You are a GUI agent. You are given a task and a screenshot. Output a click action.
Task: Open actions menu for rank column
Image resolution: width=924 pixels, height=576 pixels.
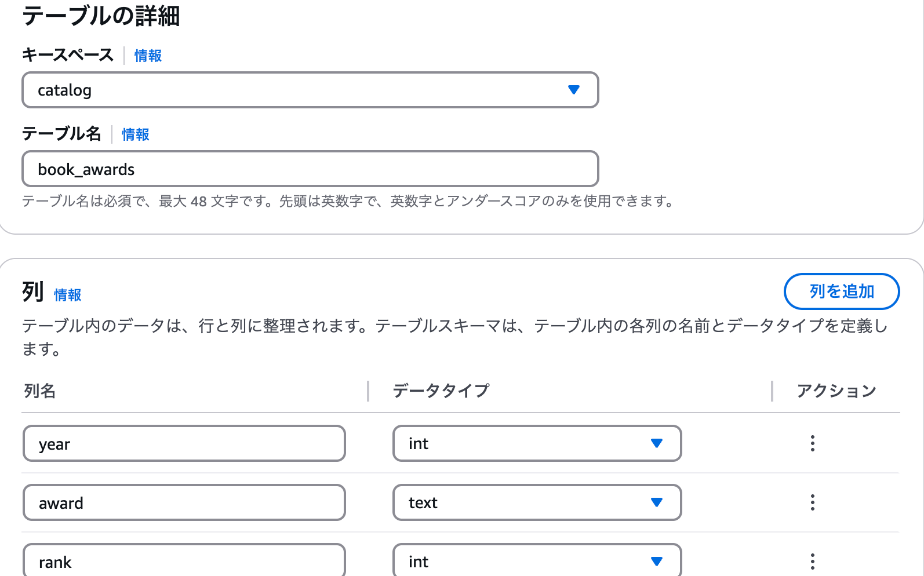pos(812,561)
